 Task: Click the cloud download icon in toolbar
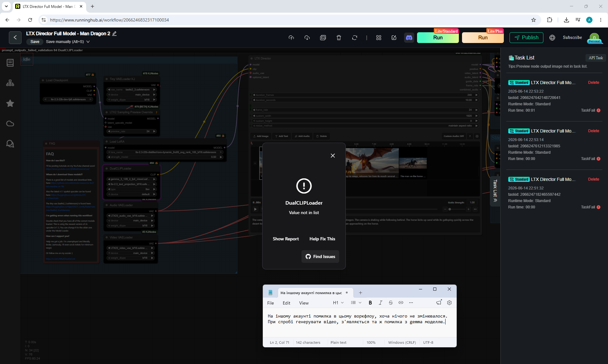[x=307, y=38]
